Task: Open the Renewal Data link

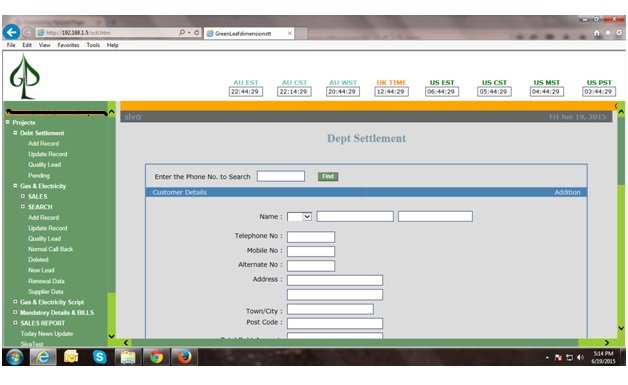Action: click(46, 281)
